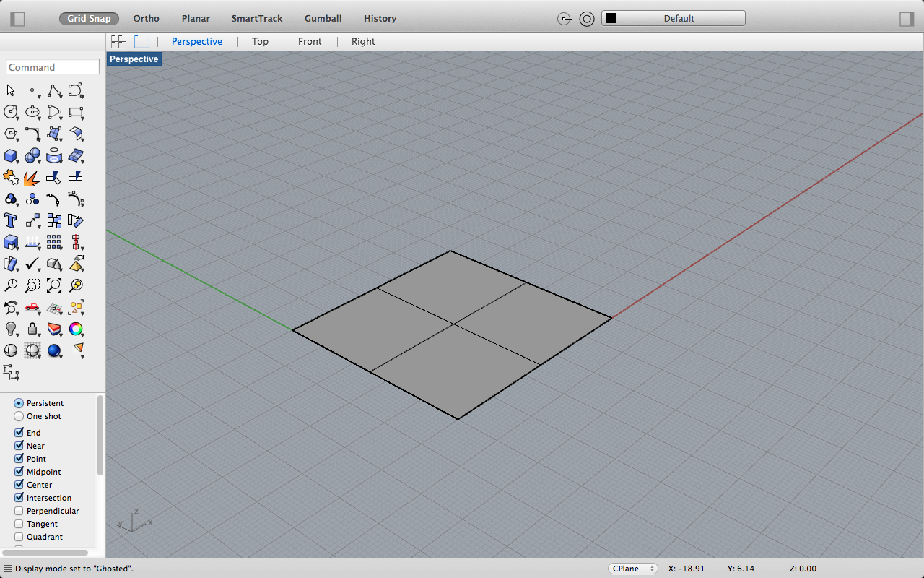Choose the One shot radio option
Image resolution: width=924 pixels, height=578 pixels.
pyautogui.click(x=19, y=416)
